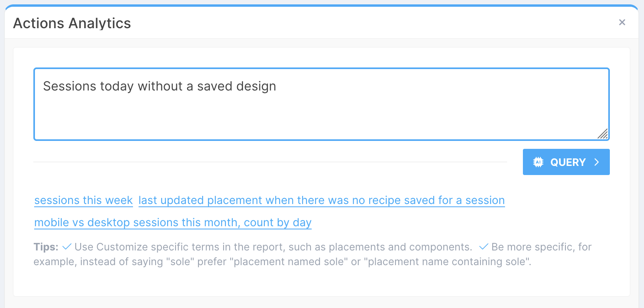Click the right chevron arrow on Query button
This screenshot has width=644, height=308.
596,162
